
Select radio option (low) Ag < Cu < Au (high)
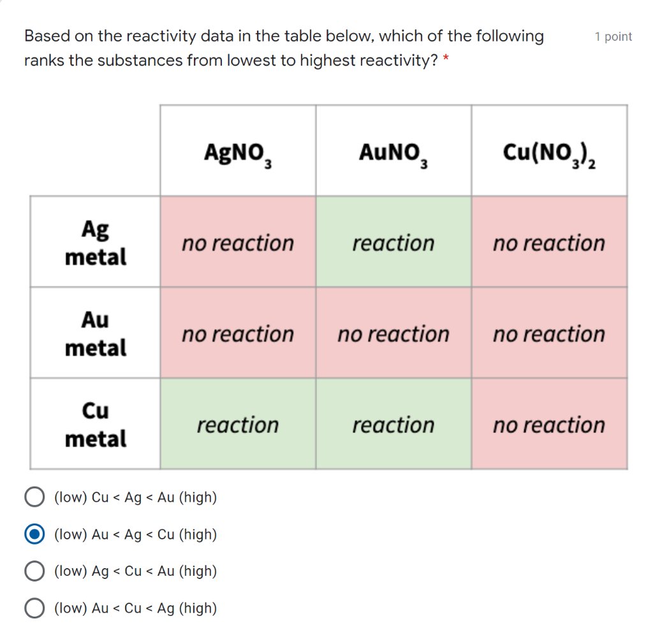(x=34, y=571)
